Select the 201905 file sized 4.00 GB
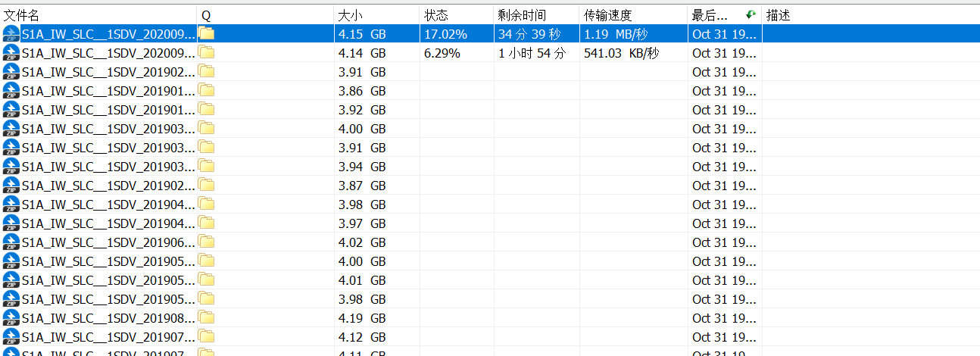The height and width of the screenshot is (356, 980). [109, 261]
